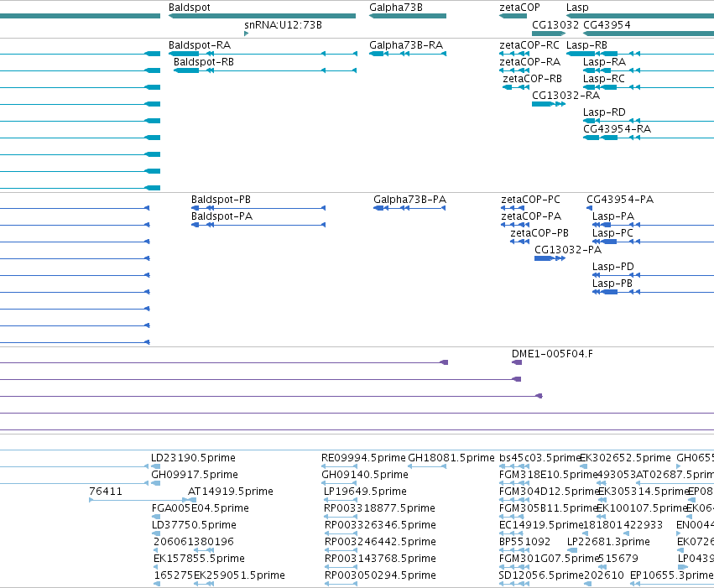
Task: Open EST label RP003326346.5prime
Action: (x=380, y=525)
